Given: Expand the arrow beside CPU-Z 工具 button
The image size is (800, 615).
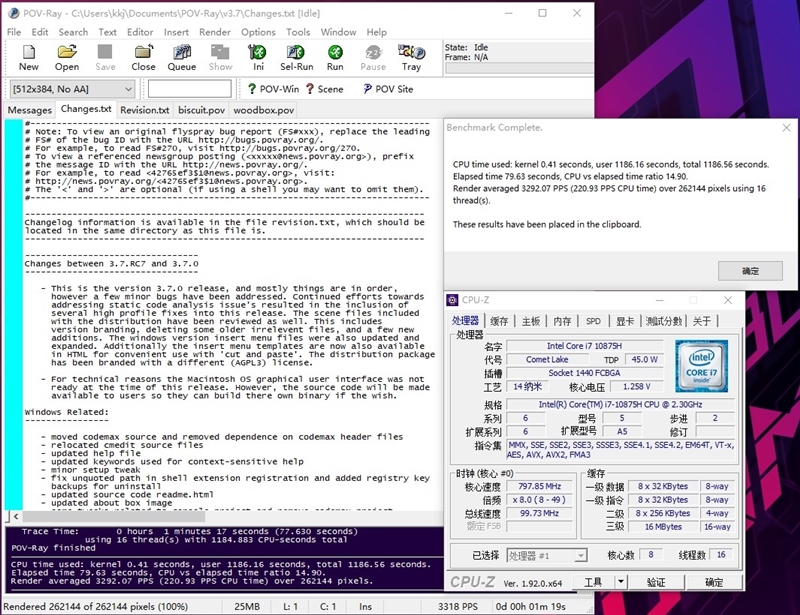Looking at the screenshot, I should (x=621, y=582).
